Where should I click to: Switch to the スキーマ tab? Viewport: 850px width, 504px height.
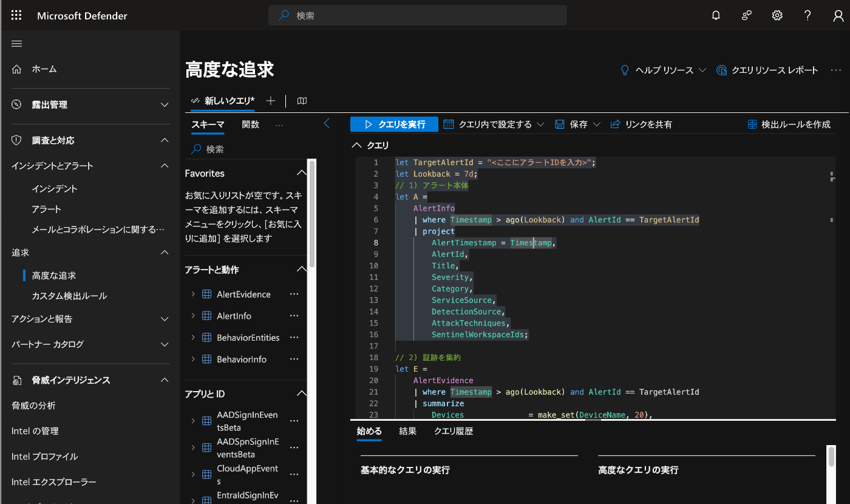[x=208, y=124]
